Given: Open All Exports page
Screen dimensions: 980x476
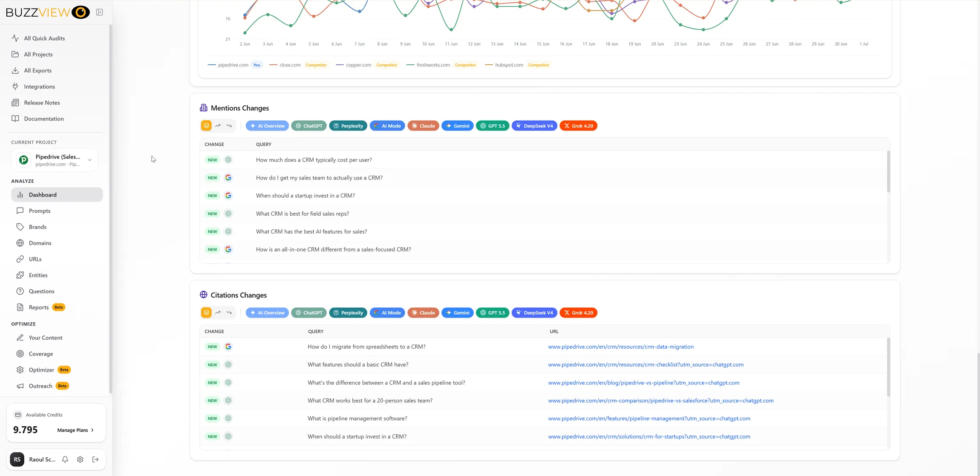Looking at the screenshot, I should pyautogui.click(x=37, y=71).
